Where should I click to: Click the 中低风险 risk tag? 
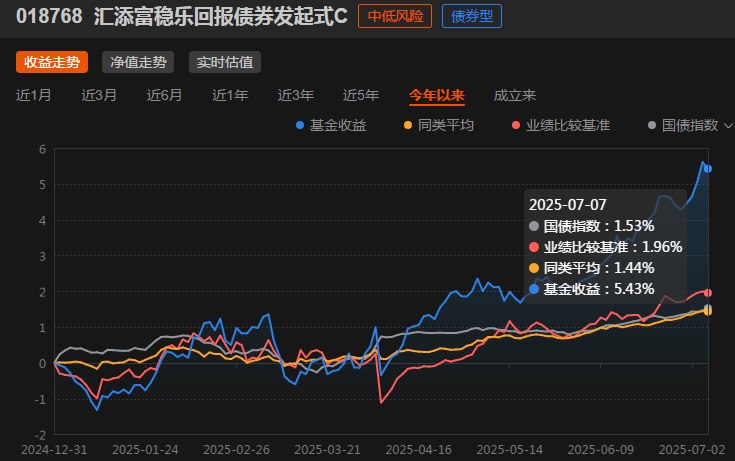395,16
